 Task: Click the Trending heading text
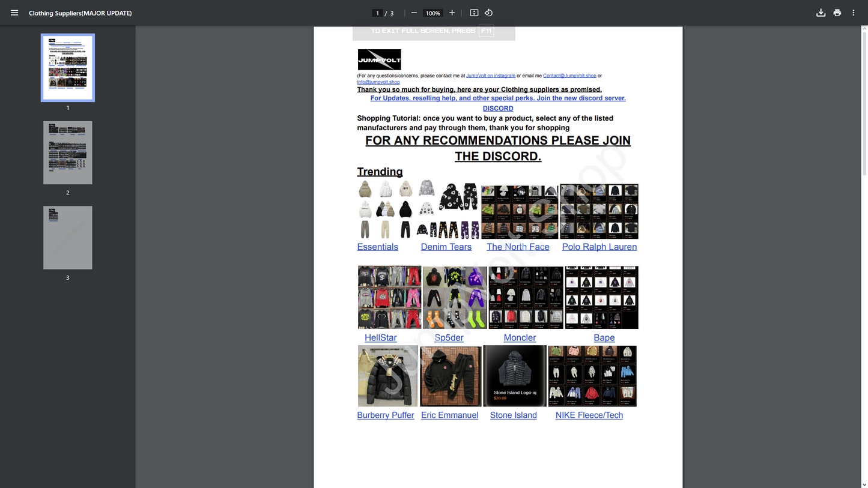(x=380, y=172)
